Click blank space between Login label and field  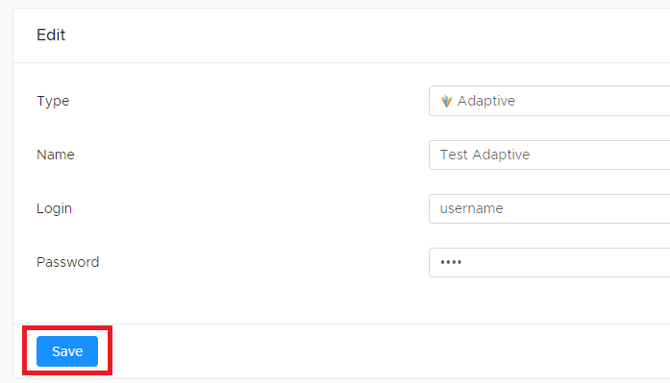pos(250,209)
